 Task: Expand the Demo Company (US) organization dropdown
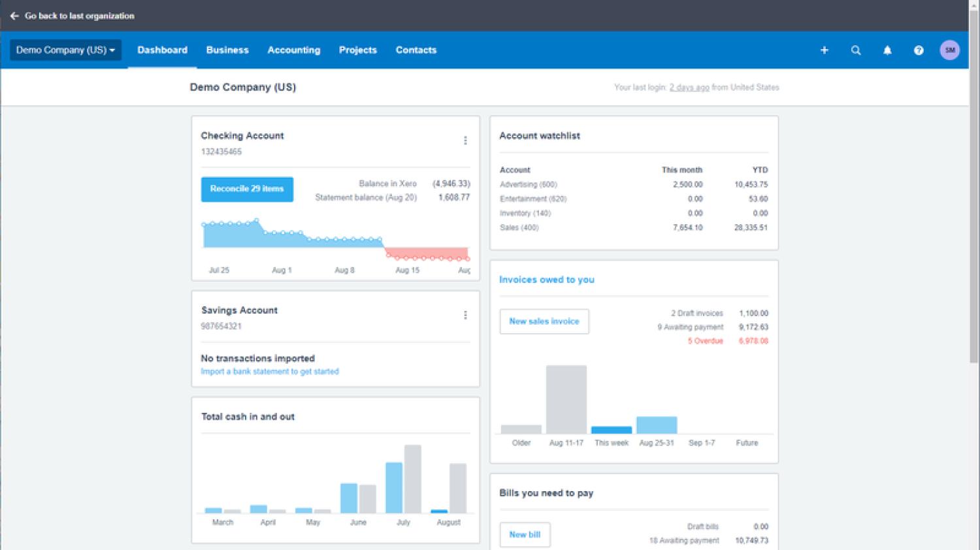65,50
